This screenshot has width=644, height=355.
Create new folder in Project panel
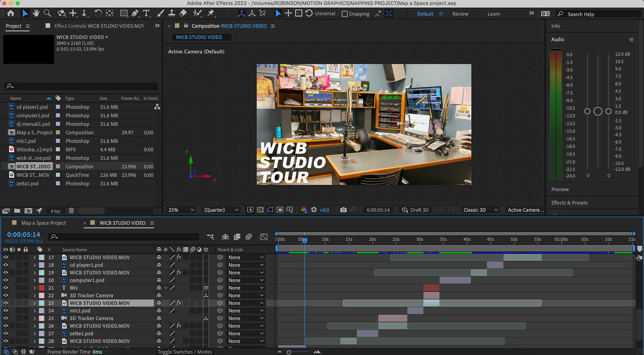[17, 211]
